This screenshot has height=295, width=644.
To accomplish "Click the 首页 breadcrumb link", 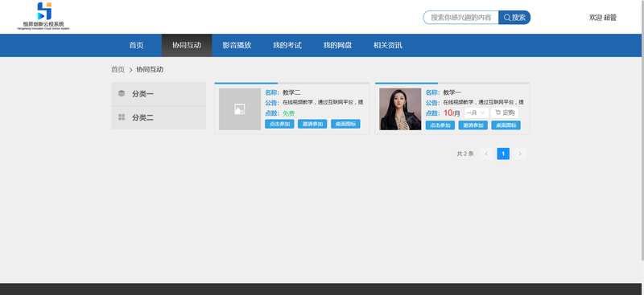I will 118,70.
